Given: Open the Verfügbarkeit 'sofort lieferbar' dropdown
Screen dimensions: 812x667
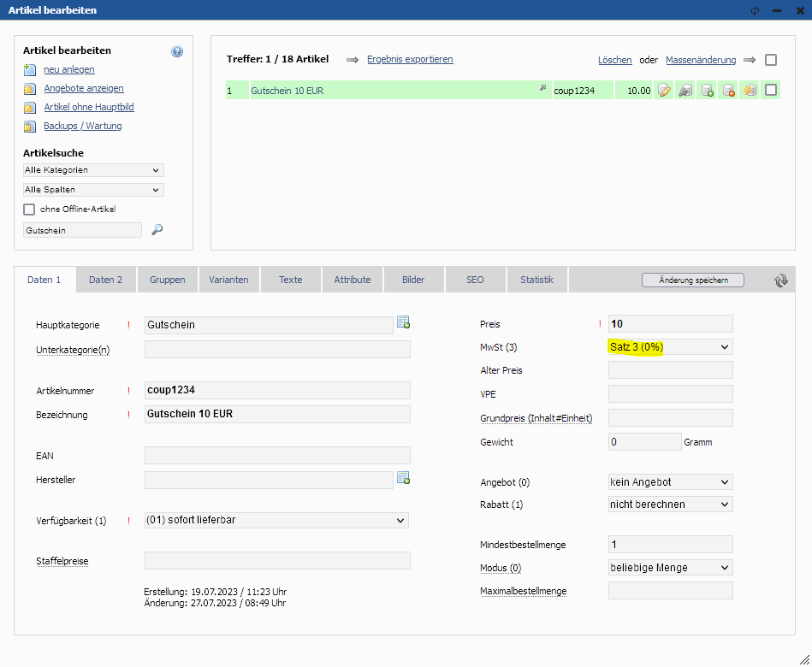Looking at the screenshot, I should (276, 521).
